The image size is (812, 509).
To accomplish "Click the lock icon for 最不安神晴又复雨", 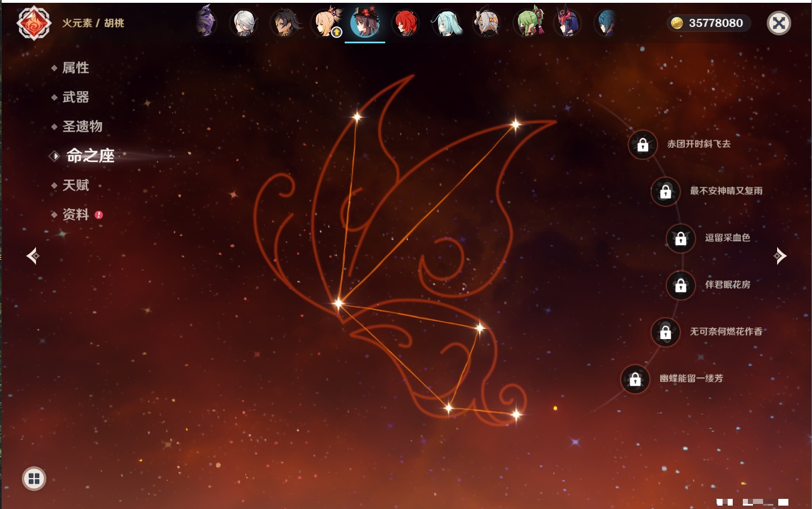I will (666, 192).
